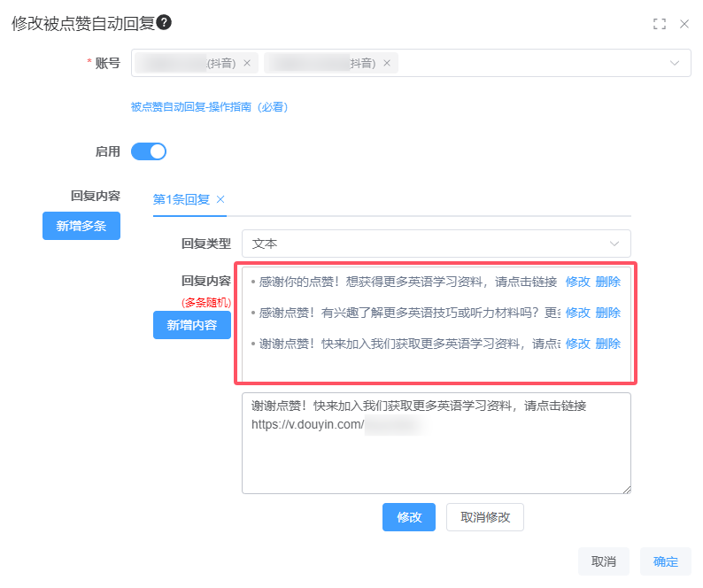
Task: Click 修改 for reply starting 感谢点赞！有兴趣
Action: click(x=577, y=313)
